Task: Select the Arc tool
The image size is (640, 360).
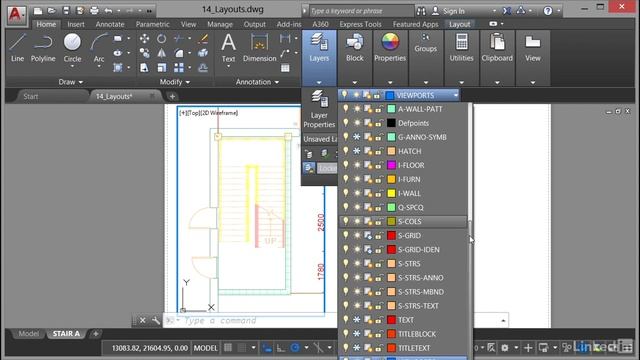Action: [98, 47]
